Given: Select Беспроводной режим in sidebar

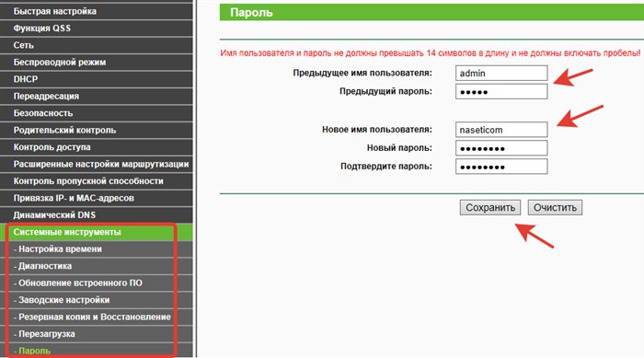Looking at the screenshot, I should pos(96,62).
